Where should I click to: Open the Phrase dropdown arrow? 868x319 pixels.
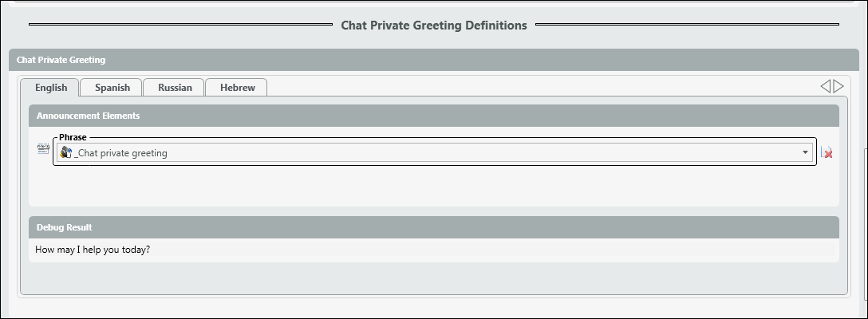[805, 152]
